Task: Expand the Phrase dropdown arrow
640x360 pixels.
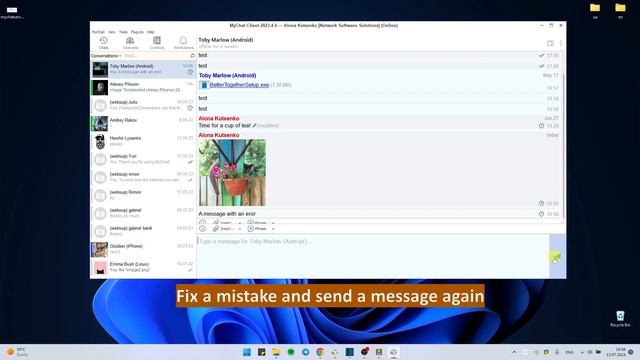Action: coord(273,229)
